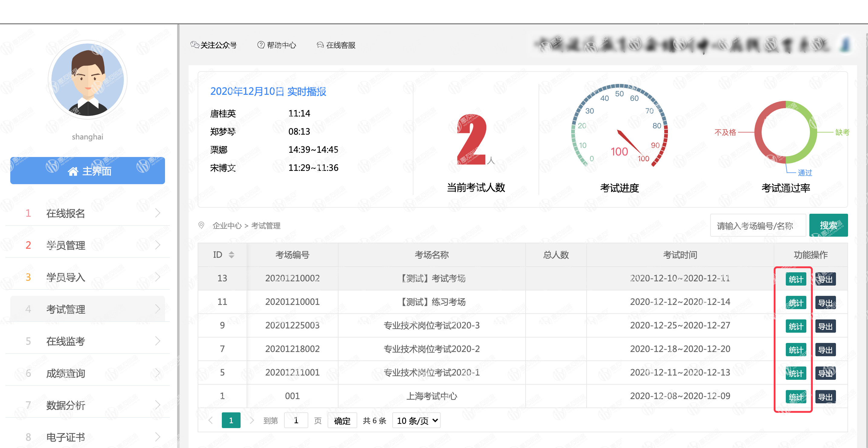Select the 成绩查询 sidebar item
This screenshot has width=868, height=448.
pyautogui.click(x=66, y=373)
